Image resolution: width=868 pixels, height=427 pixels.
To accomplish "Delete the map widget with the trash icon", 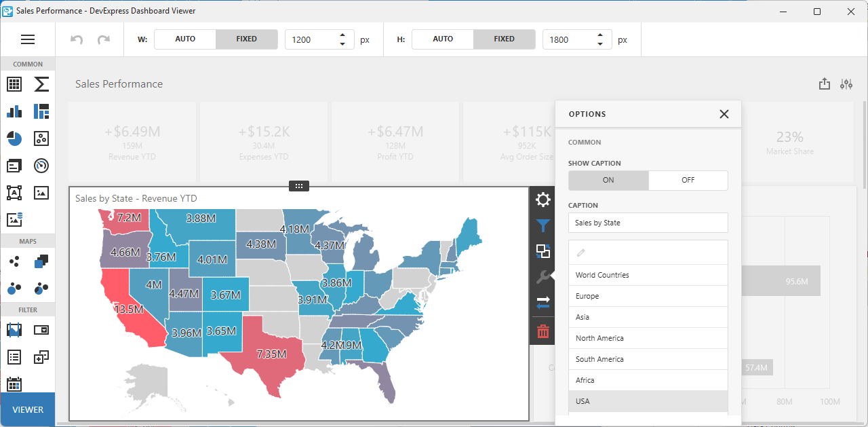I will click(542, 331).
